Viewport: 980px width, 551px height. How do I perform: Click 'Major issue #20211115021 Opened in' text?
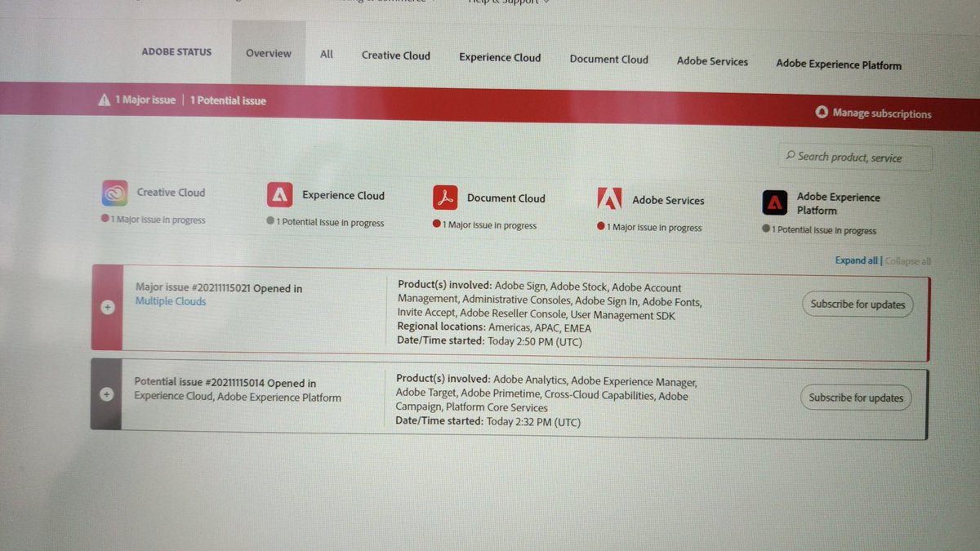pyautogui.click(x=219, y=288)
